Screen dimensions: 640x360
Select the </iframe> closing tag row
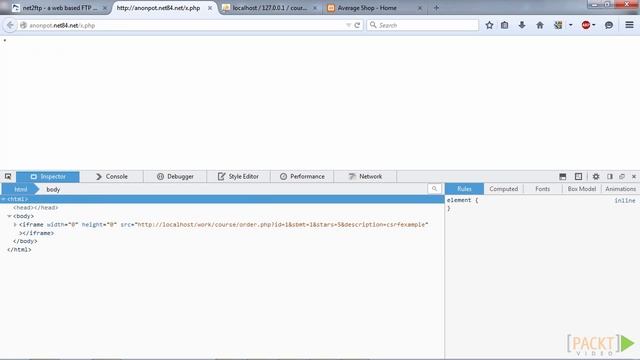point(36,233)
